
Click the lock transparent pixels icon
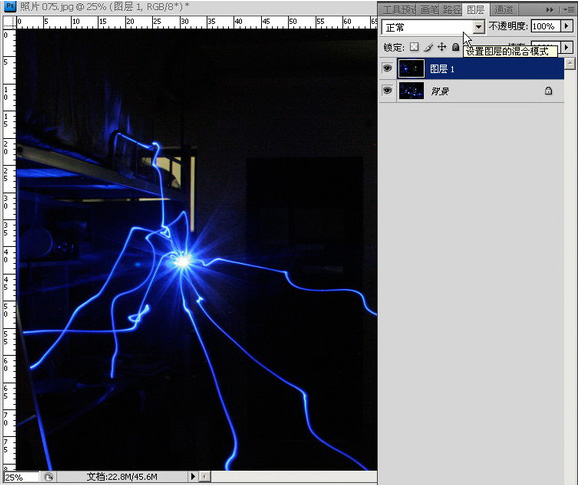pyautogui.click(x=414, y=47)
